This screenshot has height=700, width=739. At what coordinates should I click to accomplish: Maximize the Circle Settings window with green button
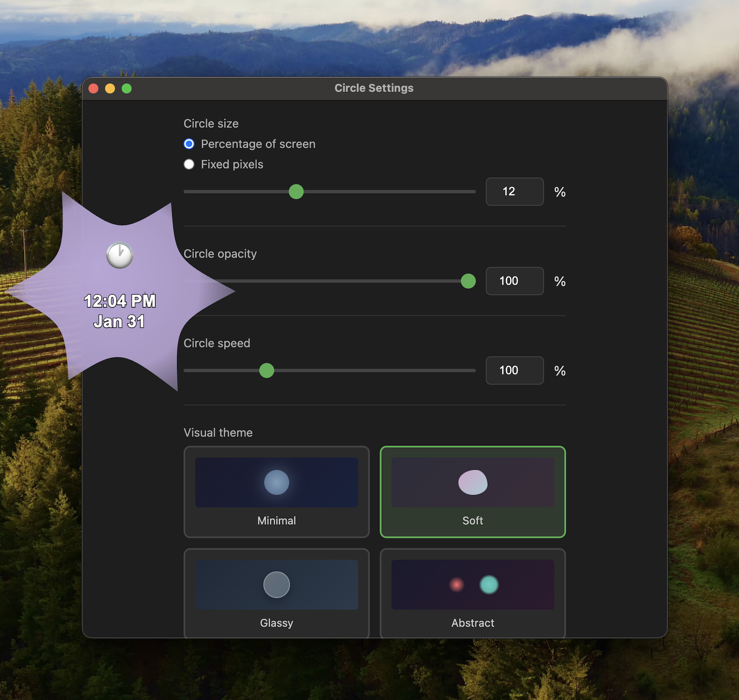click(x=127, y=88)
